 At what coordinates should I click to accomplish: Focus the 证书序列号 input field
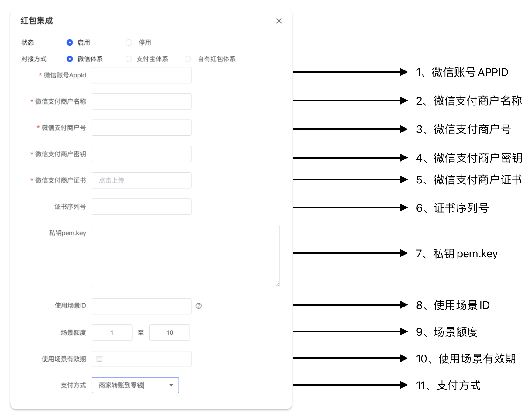141,207
